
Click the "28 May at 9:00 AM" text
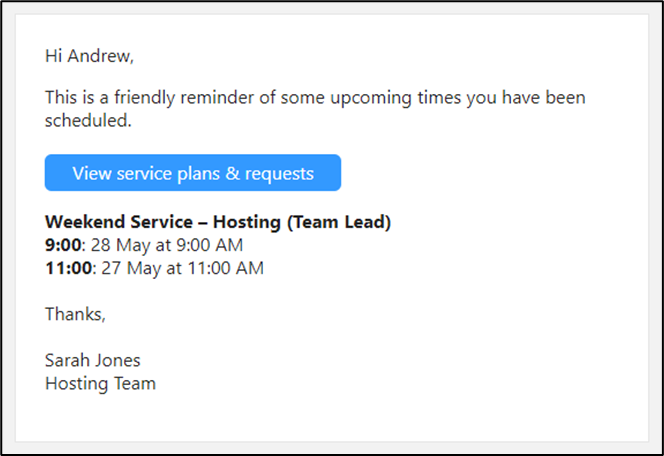coord(167,245)
